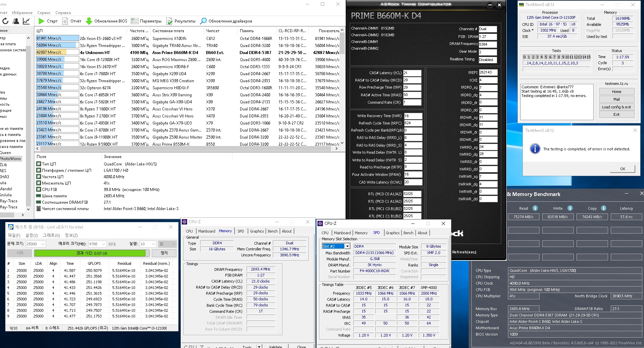The width and height of the screenshot is (644, 348).
Task: Click the TestMem5 chip icon in title bar
Action: click(x=521, y=5)
